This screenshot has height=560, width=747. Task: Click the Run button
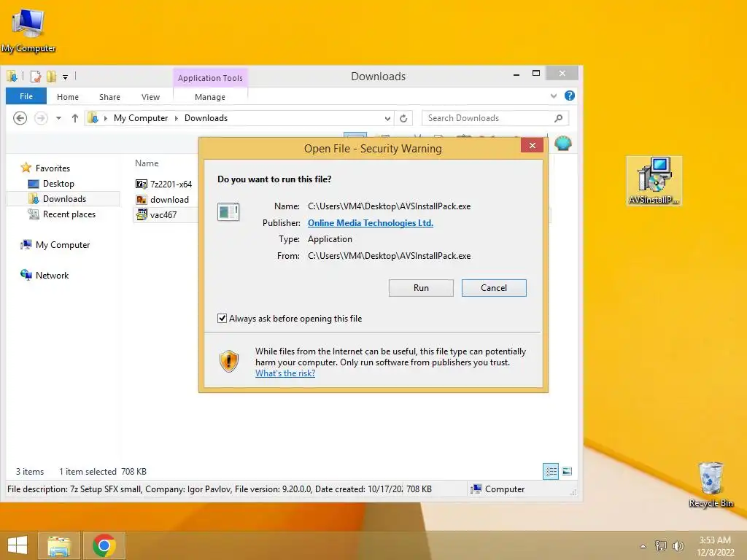421,287
